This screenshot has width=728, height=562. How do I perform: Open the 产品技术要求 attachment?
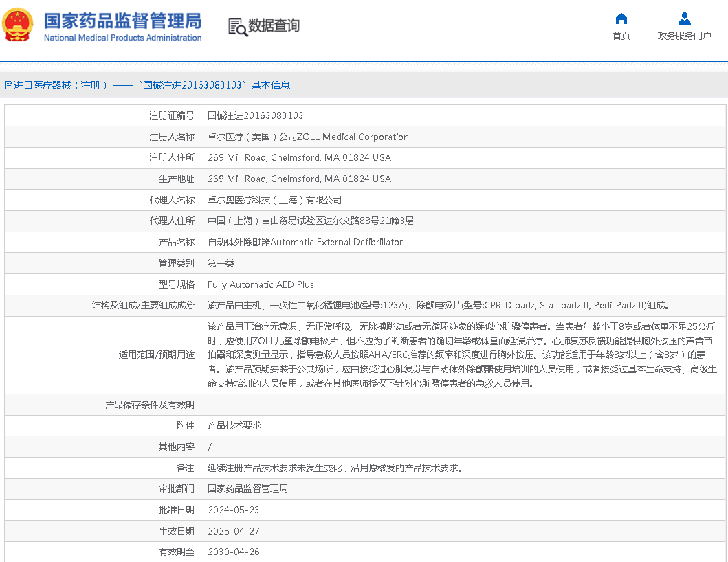coord(234,426)
